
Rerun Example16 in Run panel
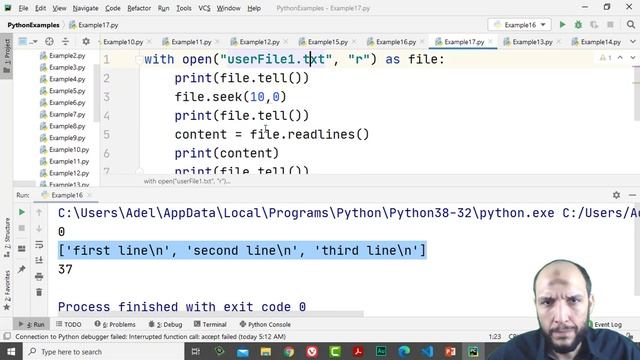click(22, 212)
